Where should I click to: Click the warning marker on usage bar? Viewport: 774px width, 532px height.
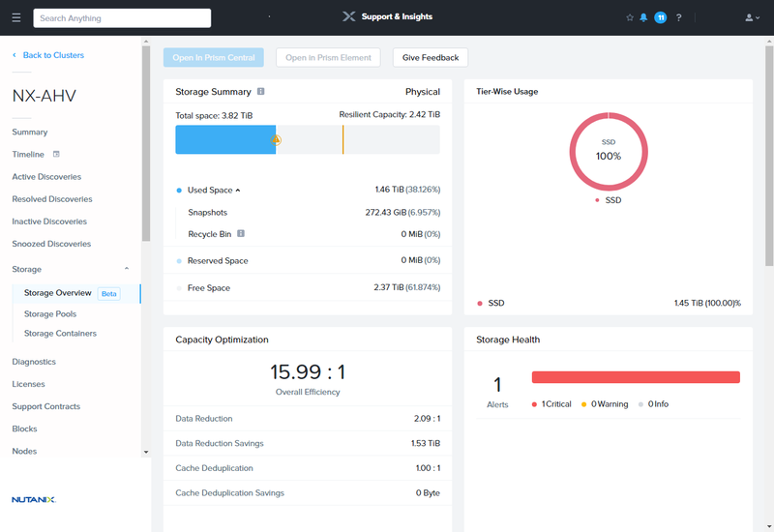[277, 139]
